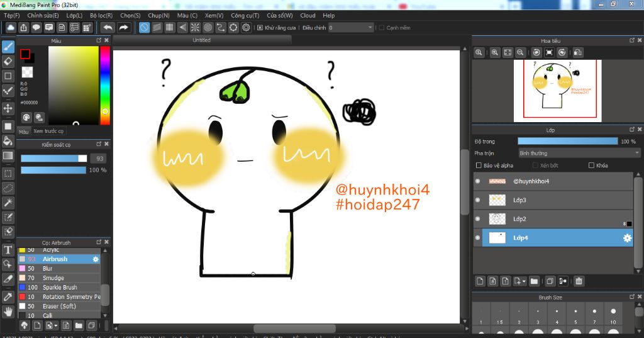This screenshot has width=644, height=338.
Task: Turn off snap with the circle-slash icon
Action: pos(144,28)
